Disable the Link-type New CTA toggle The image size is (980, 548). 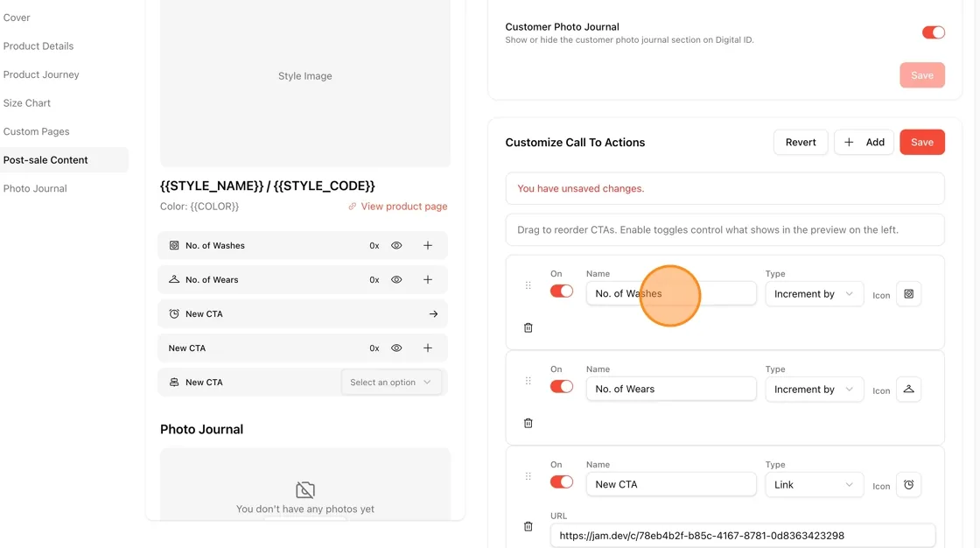561,481
